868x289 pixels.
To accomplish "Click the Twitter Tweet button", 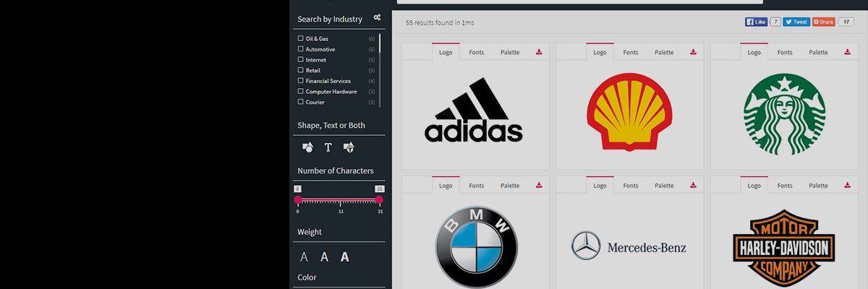I will (796, 22).
